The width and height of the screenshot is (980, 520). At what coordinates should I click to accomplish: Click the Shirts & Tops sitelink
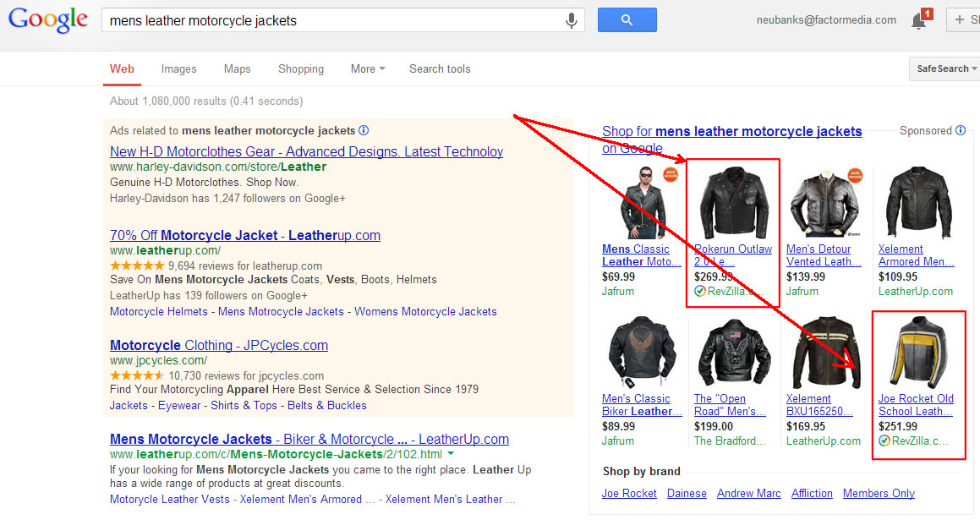coord(244,405)
